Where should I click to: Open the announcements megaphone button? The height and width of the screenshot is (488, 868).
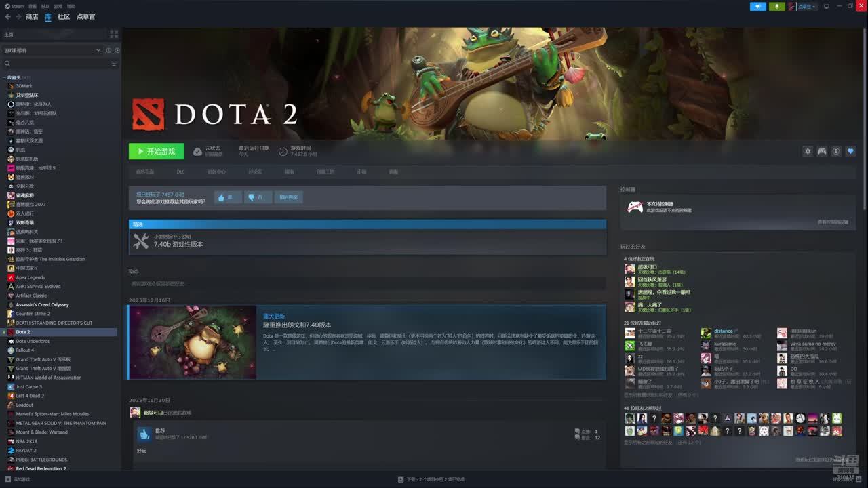coord(757,6)
